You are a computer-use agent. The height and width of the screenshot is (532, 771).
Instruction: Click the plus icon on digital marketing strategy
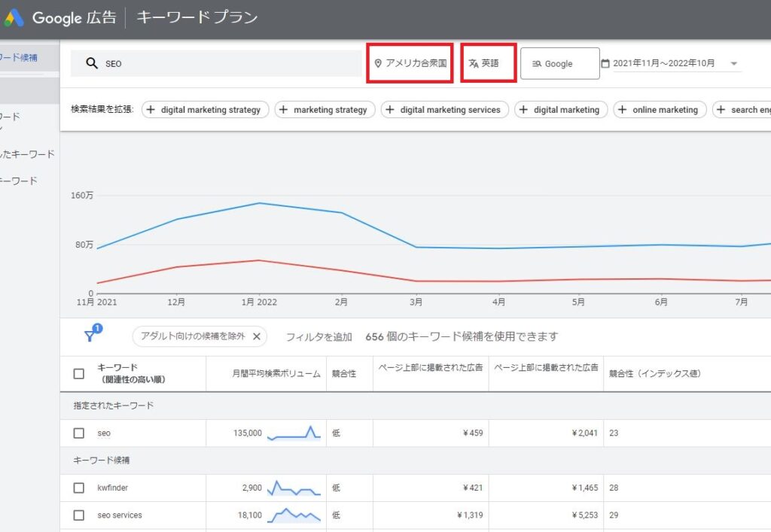tap(151, 110)
